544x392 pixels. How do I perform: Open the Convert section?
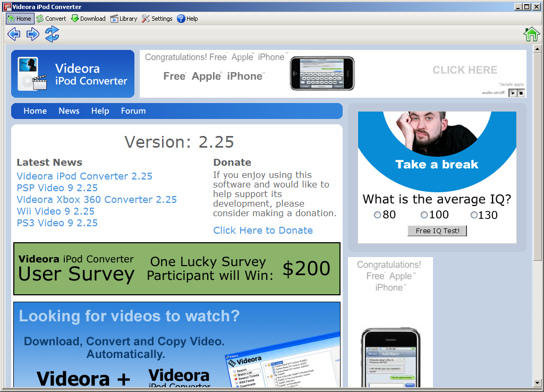pyautogui.click(x=51, y=19)
